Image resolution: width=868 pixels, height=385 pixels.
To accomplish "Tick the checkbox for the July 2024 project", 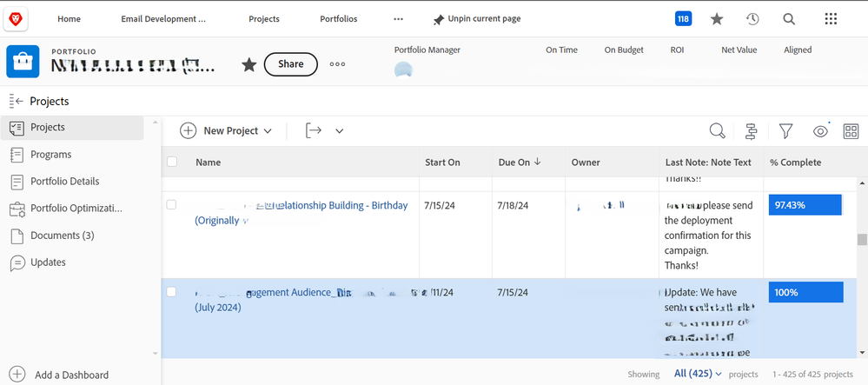I will click(172, 292).
